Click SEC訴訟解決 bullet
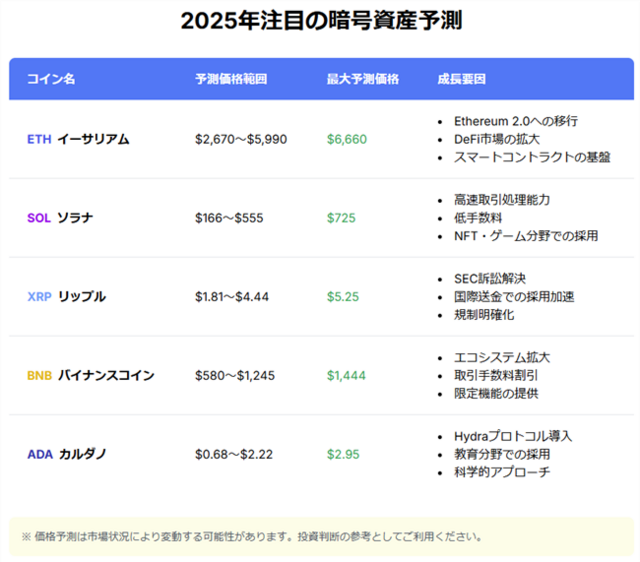 (x=490, y=279)
